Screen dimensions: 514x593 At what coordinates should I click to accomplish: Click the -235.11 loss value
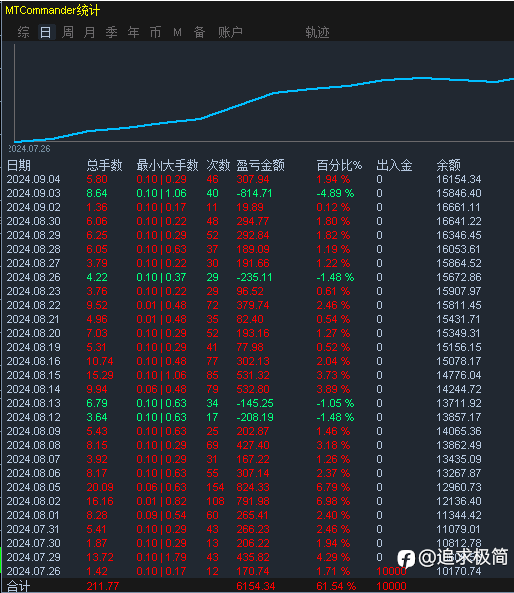pyautogui.click(x=254, y=277)
